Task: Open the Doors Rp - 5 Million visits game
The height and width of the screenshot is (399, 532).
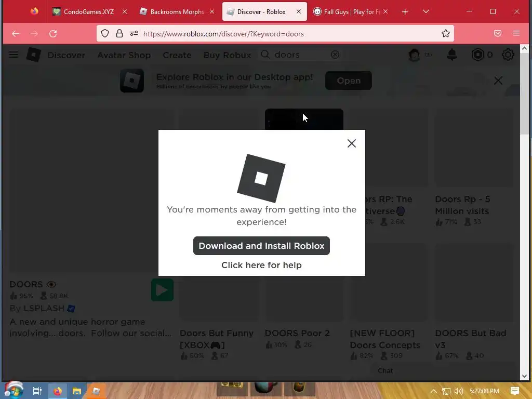Action: click(462, 205)
